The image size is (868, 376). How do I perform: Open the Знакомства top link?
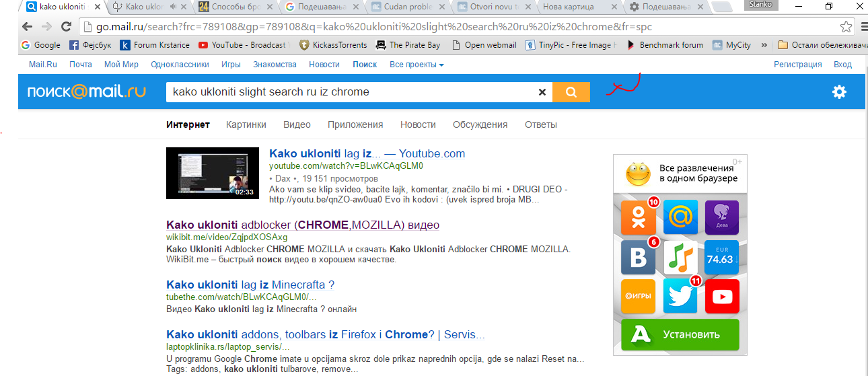pyautogui.click(x=275, y=65)
